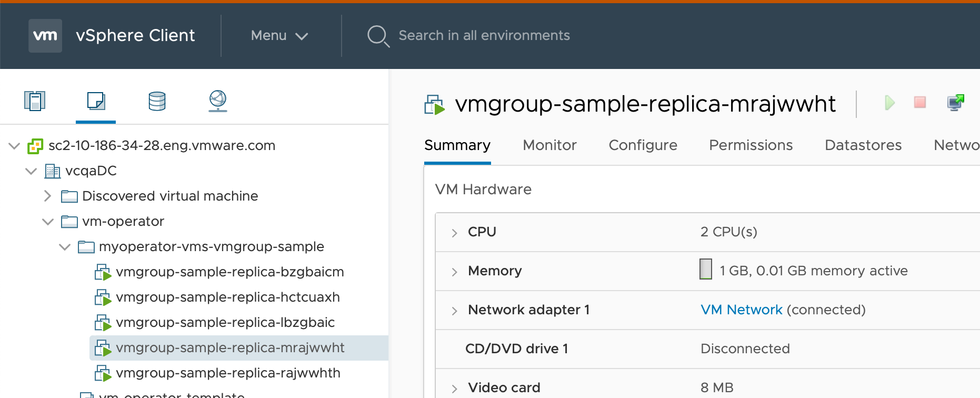Expand the Network adapter 1 row

454,311
